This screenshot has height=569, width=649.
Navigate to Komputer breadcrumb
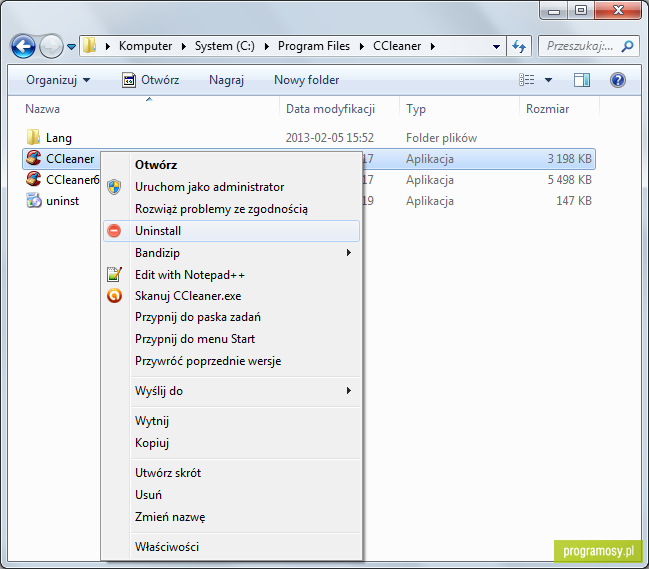point(145,46)
